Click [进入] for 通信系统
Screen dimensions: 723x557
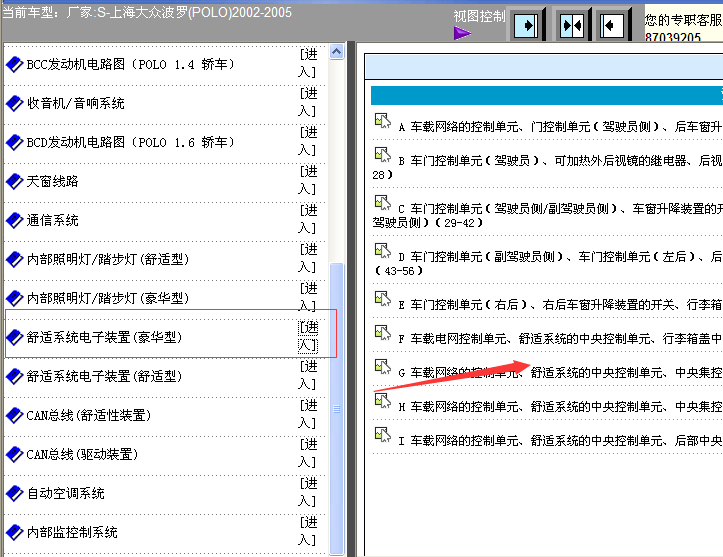308,219
